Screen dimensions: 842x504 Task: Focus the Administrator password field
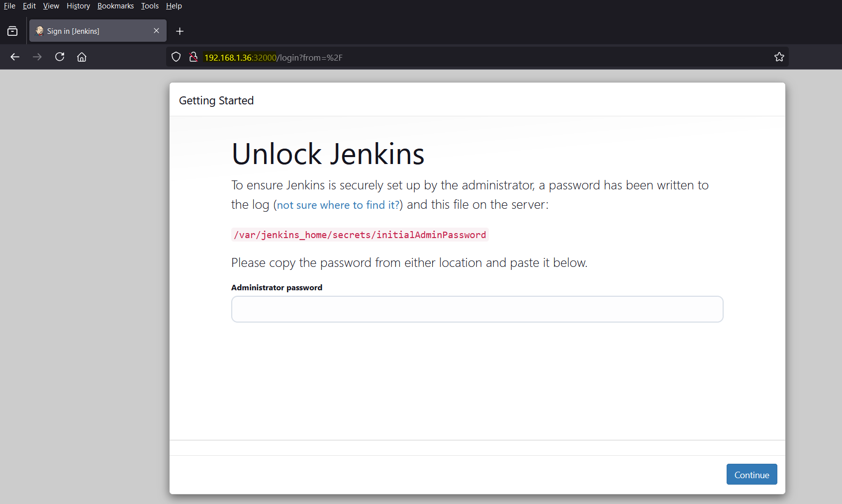pos(477,309)
